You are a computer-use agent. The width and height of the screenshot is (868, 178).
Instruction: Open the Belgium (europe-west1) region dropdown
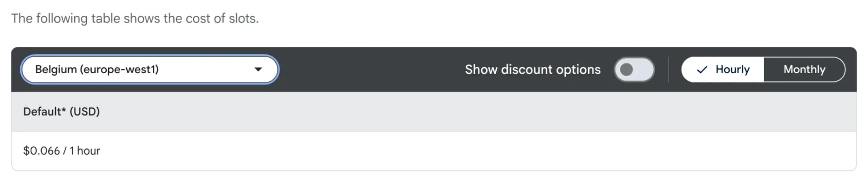[149, 69]
